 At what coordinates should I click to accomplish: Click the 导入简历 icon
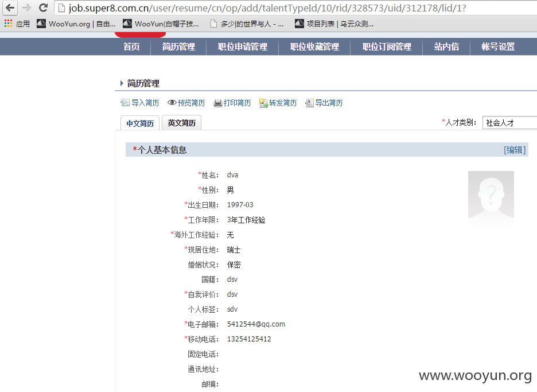tap(125, 103)
